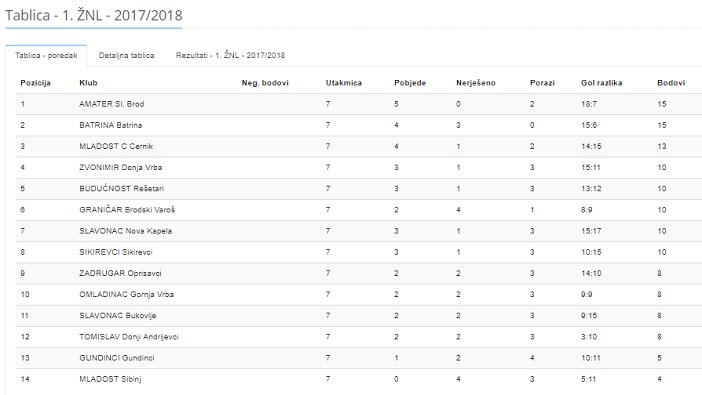Select OMLADINAC Gornja Vrba club
Viewport: 702px width, 395px height.
tap(126, 294)
